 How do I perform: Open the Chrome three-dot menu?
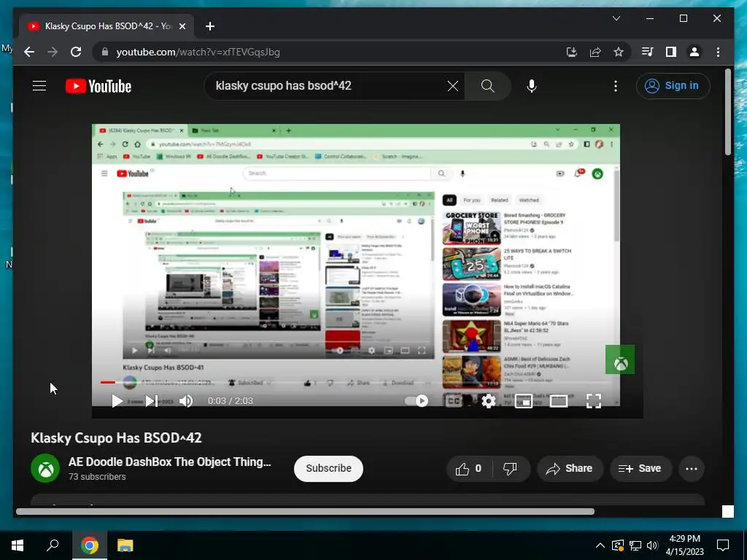[718, 52]
